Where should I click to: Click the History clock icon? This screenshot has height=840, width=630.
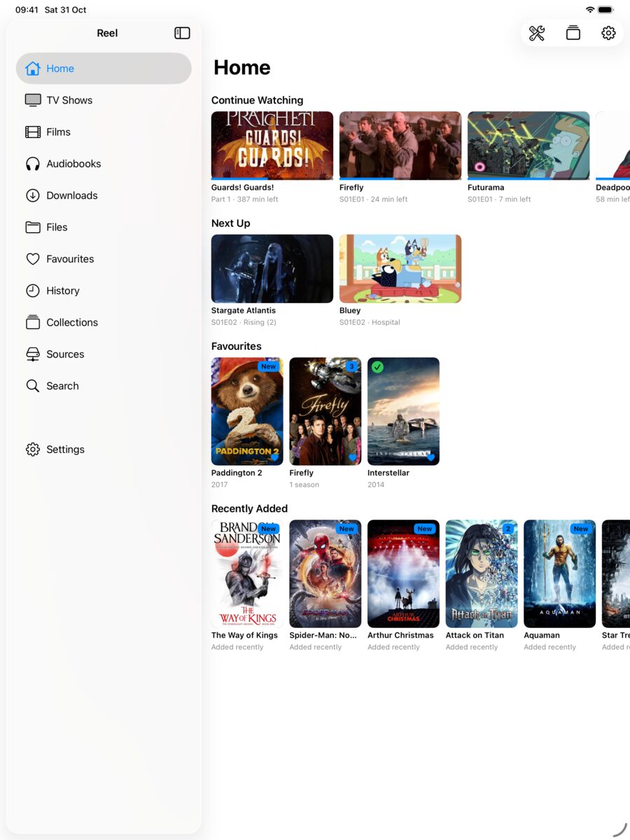33,290
